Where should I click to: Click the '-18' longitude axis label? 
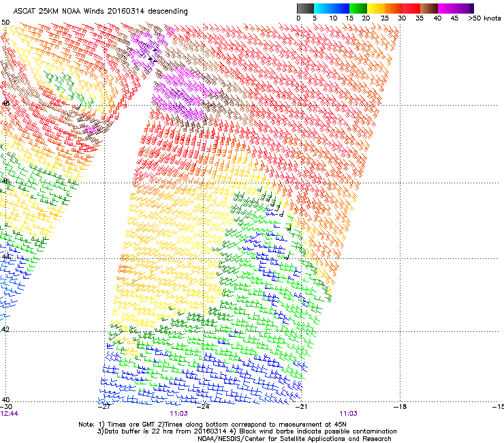coord(400,407)
